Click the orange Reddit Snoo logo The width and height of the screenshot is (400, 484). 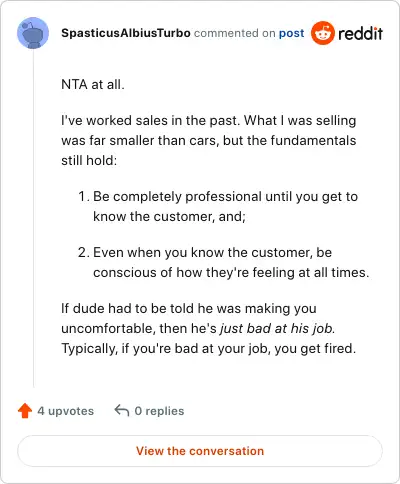(322, 33)
